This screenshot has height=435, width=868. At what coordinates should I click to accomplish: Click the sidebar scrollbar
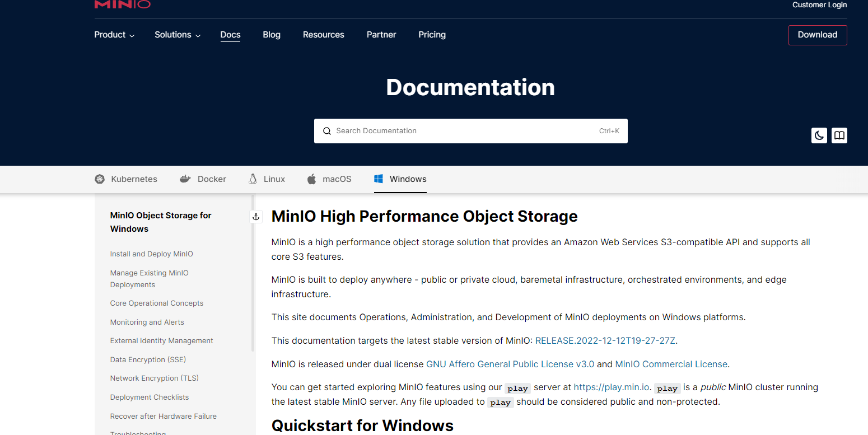[x=253, y=273]
